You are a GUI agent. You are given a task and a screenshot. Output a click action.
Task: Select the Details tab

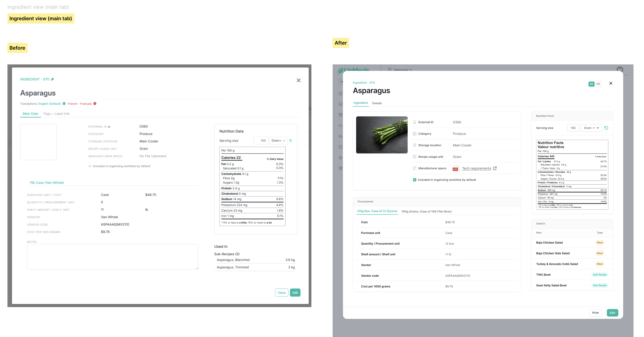pos(377,103)
